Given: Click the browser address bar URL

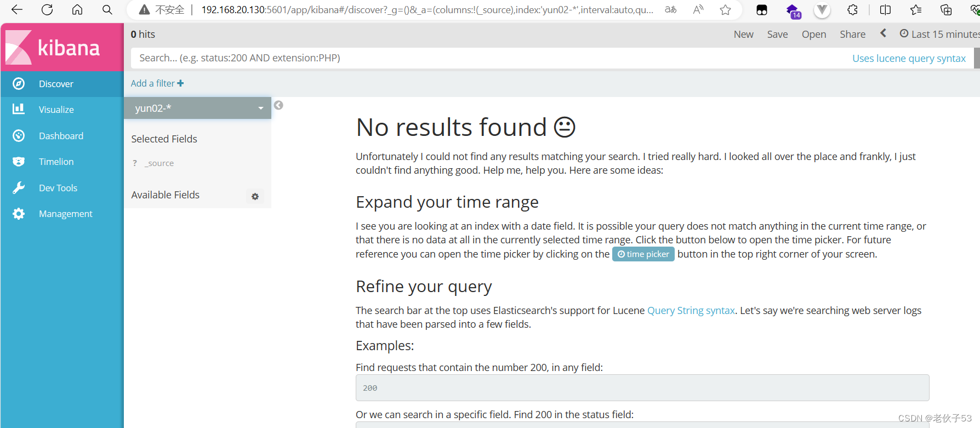Looking at the screenshot, I should coord(427,10).
